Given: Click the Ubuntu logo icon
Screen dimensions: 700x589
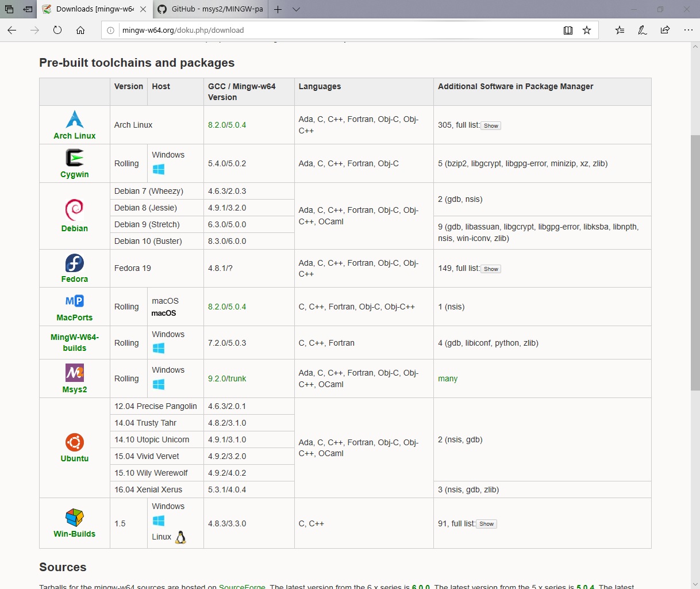Looking at the screenshot, I should (x=75, y=442).
